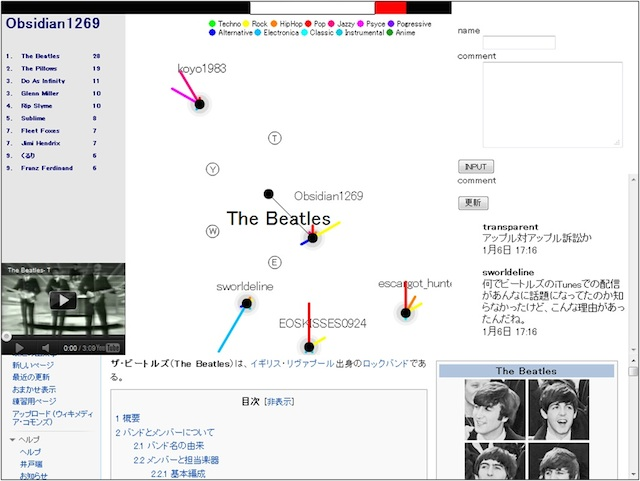Select the sworldeline user node

coord(247,303)
